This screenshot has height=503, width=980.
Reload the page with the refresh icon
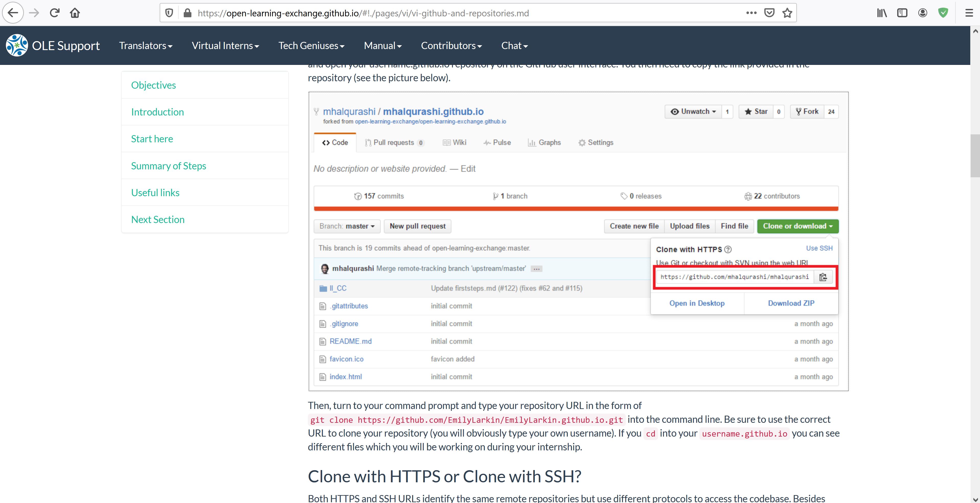pos(54,13)
